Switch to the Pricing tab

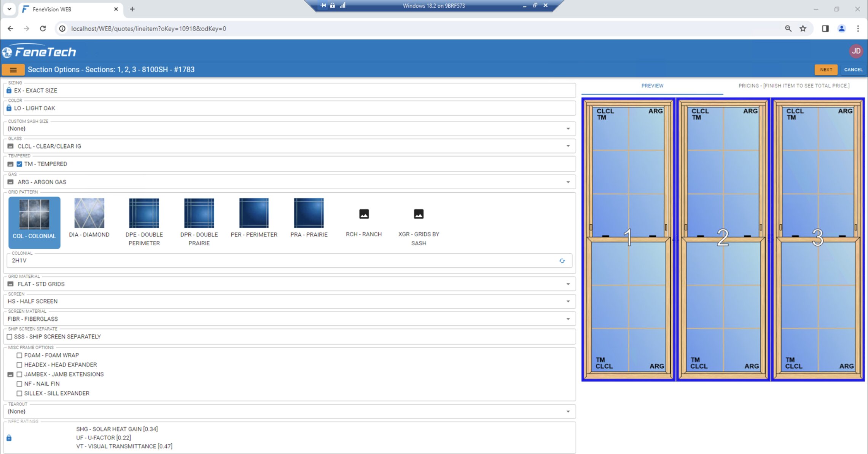point(793,86)
